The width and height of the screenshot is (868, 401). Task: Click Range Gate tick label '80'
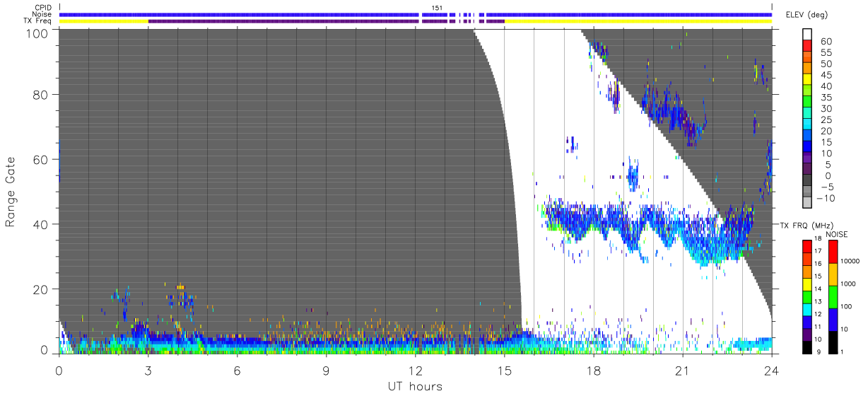click(x=41, y=94)
